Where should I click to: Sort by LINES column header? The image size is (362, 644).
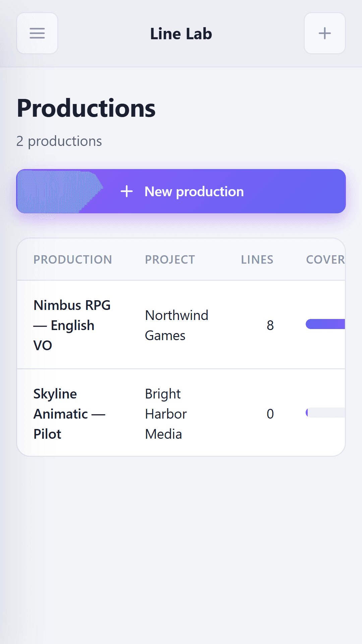click(x=257, y=260)
